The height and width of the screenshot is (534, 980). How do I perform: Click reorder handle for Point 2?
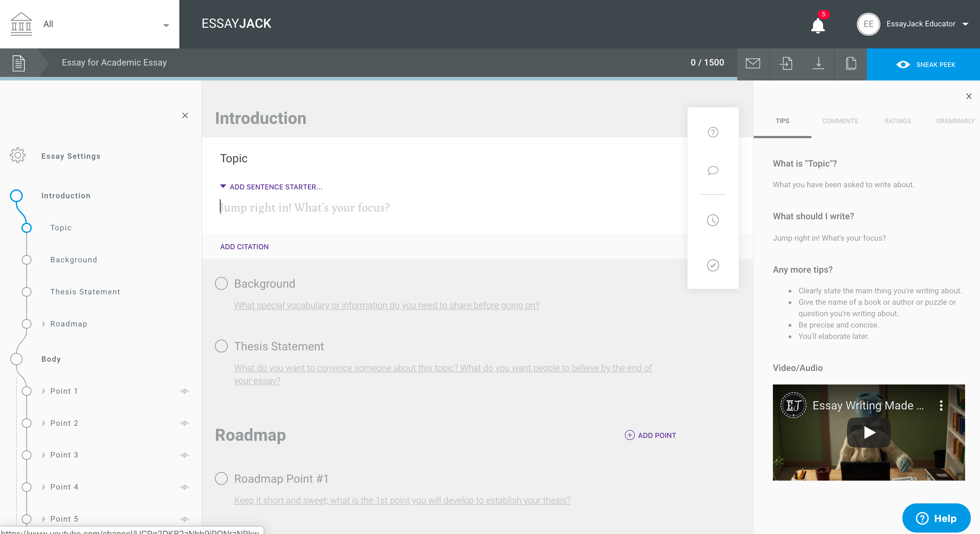pos(185,423)
